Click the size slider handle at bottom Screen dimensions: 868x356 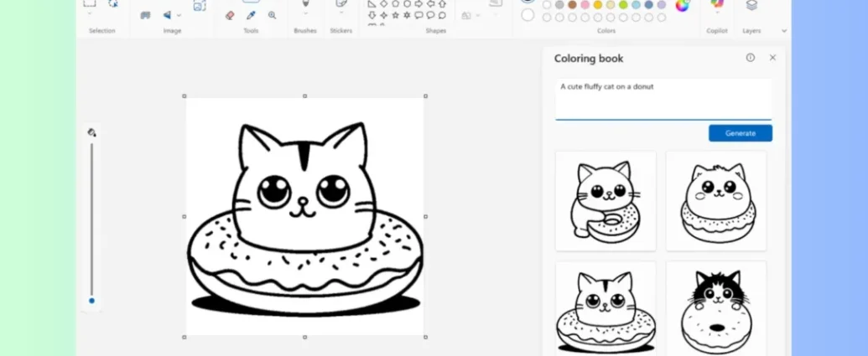pyautogui.click(x=92, y=301)
